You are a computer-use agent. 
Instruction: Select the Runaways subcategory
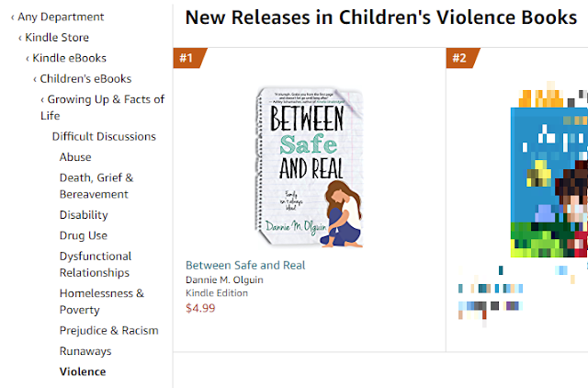pyautogui.click(x=85, y=351)
